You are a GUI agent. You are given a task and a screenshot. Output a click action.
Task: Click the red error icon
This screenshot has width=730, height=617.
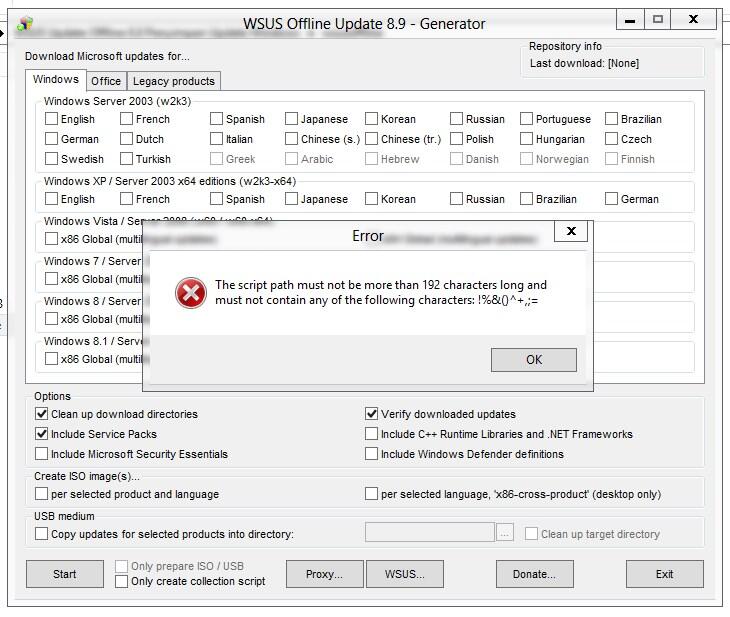pos(190,293)
